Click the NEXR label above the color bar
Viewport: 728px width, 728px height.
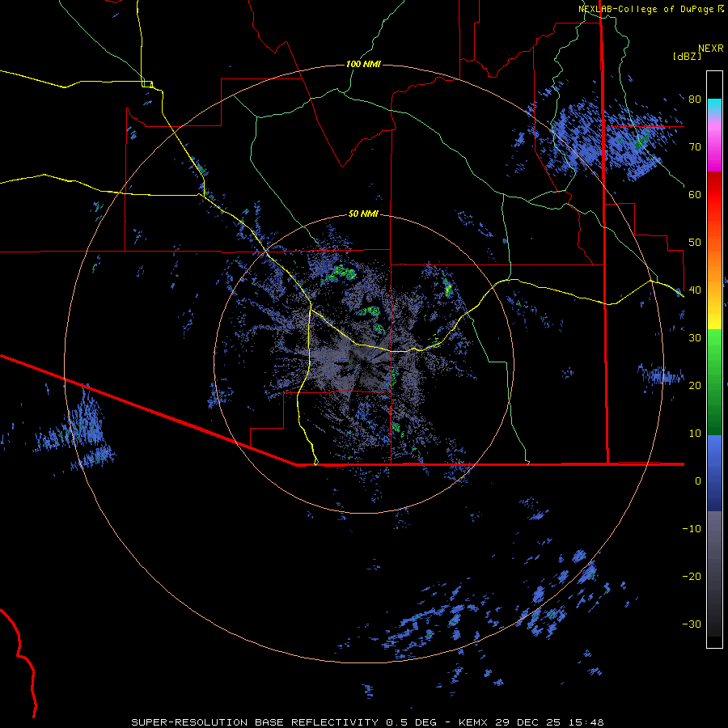coord(710,49)
